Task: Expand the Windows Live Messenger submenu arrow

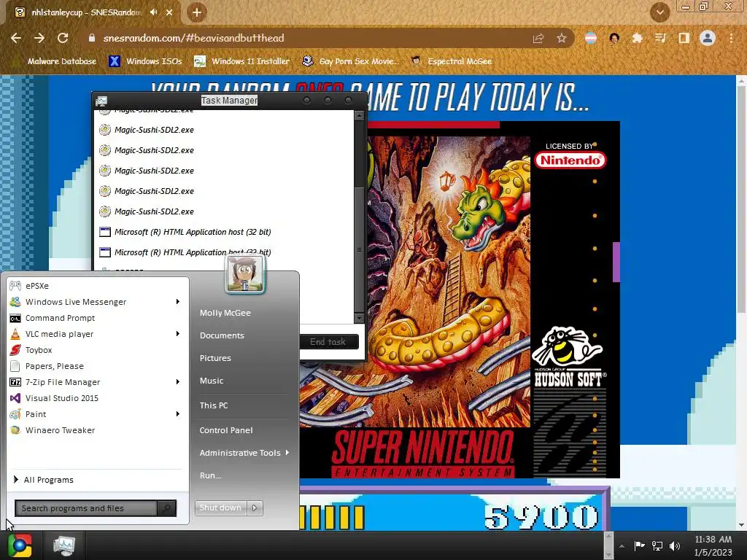Action: coord(178,302)
